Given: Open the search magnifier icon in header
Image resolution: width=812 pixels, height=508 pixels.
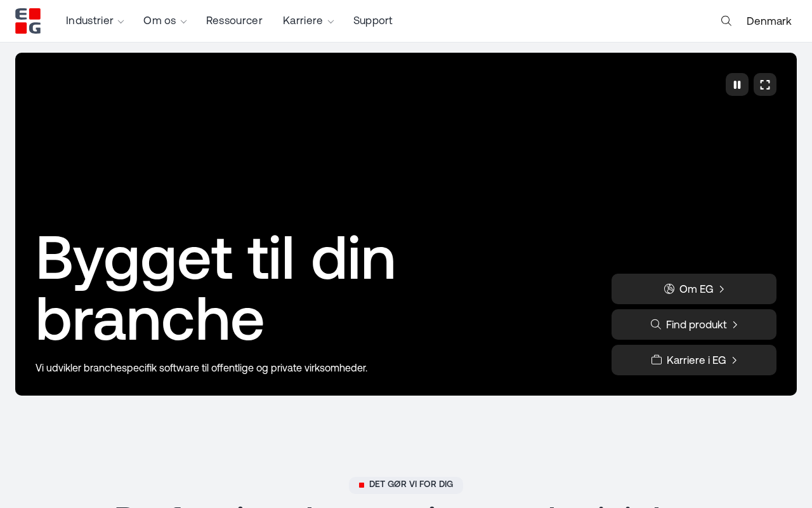Looking at the screenshot, I should coord(726,21).
